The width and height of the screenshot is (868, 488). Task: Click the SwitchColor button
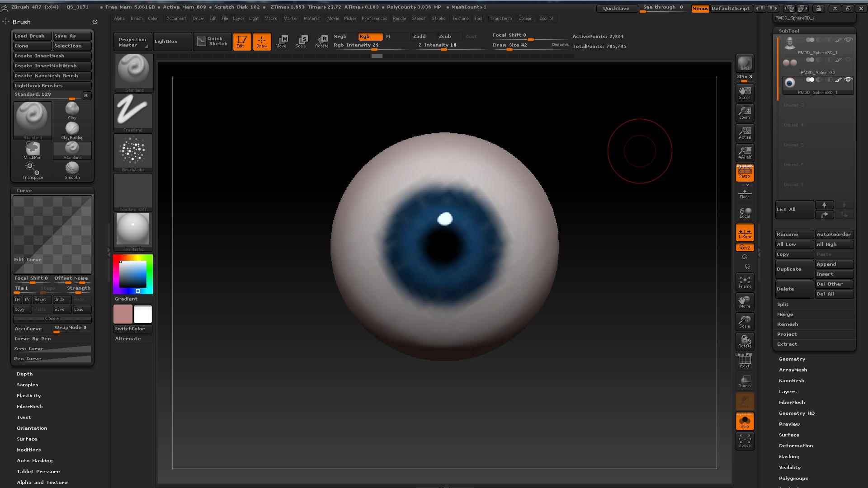pyautogui.click(x=133, y=329)
